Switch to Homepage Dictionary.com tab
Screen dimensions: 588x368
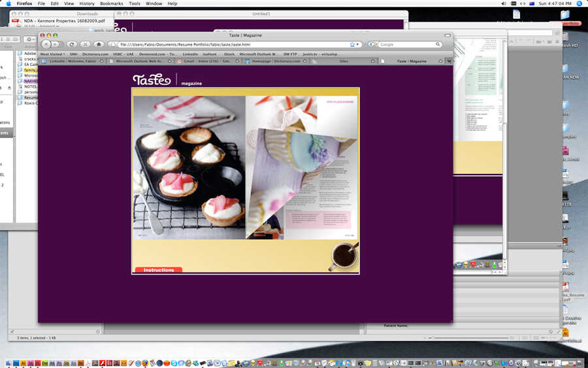coord(275,61)
